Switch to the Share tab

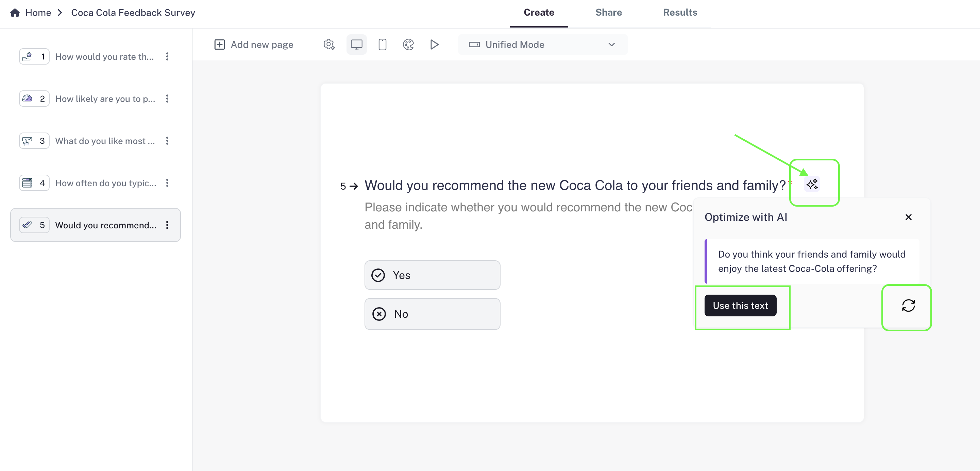click(608, 13)
